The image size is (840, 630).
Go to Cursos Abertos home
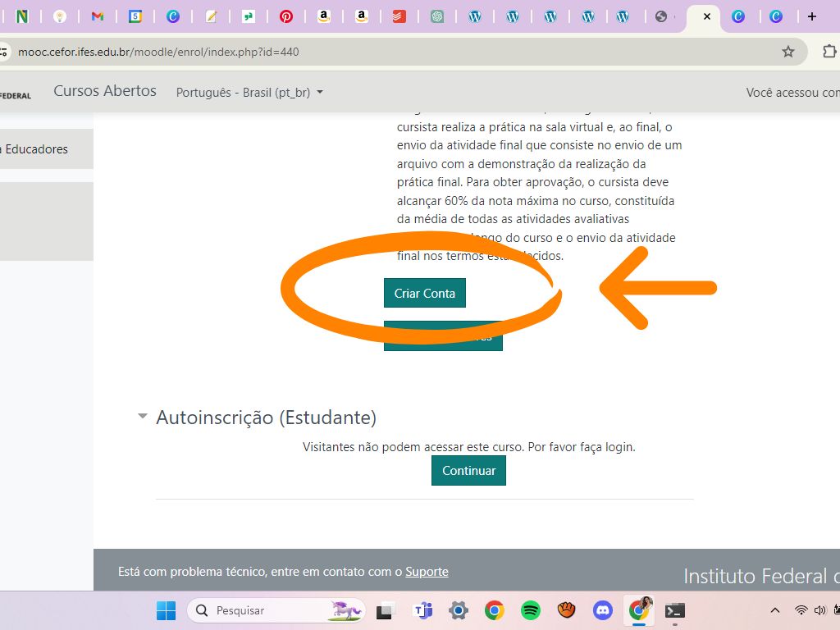tap(105, 91)
